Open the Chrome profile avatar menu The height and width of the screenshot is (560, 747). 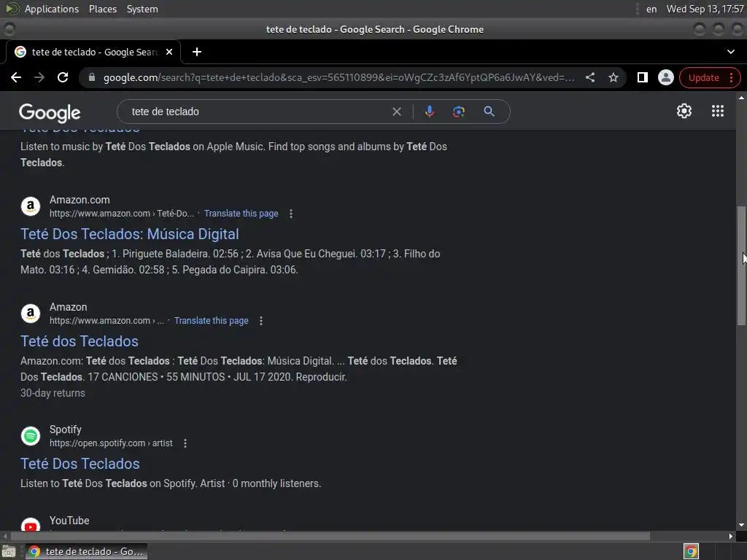tap(665, 77)
